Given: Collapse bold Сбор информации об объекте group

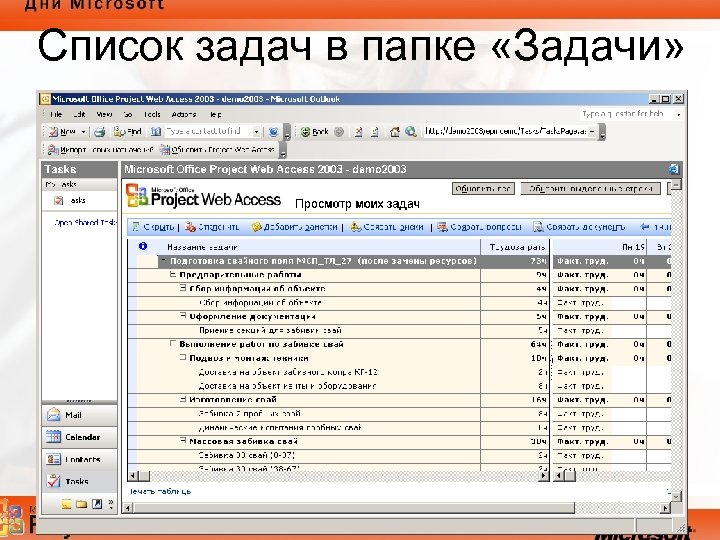Looking at the screenshot, I should pos(183,288).
